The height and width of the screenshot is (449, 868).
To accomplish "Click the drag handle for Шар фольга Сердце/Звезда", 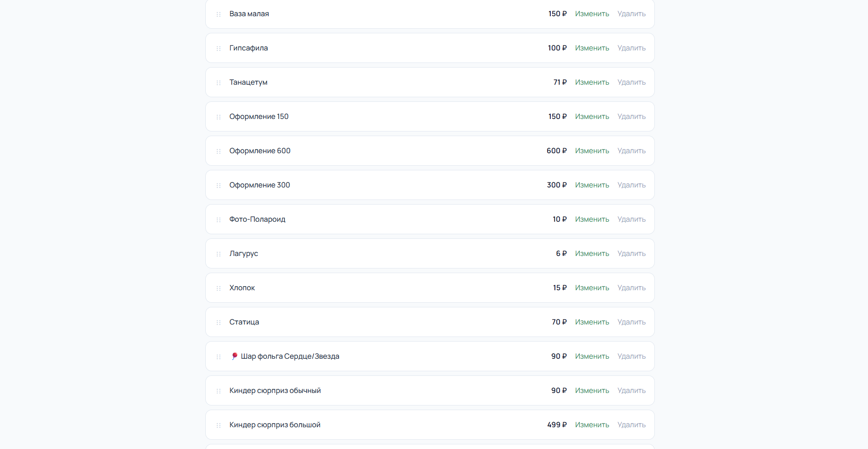I will (x=219, y=357).
